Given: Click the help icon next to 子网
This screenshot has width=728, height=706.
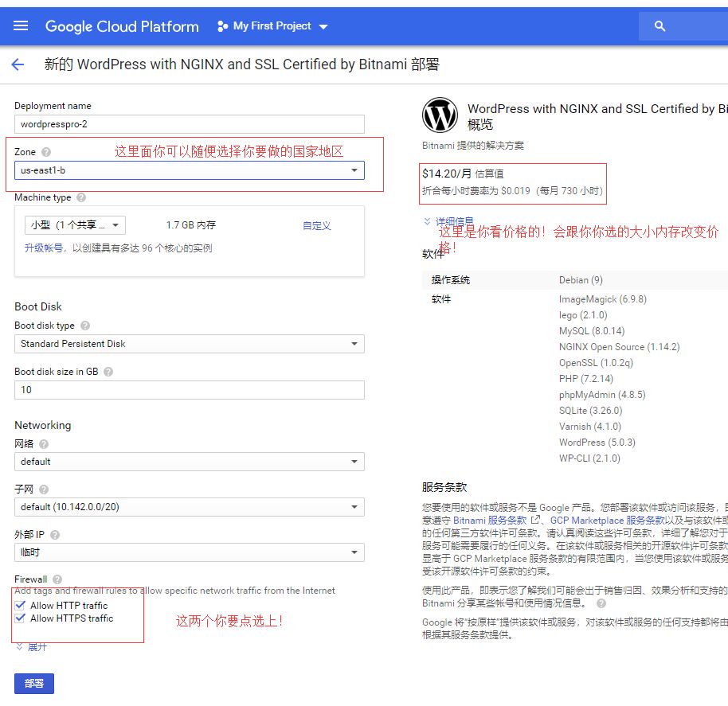Looking at the screenshot, I should tap(44, 490).
